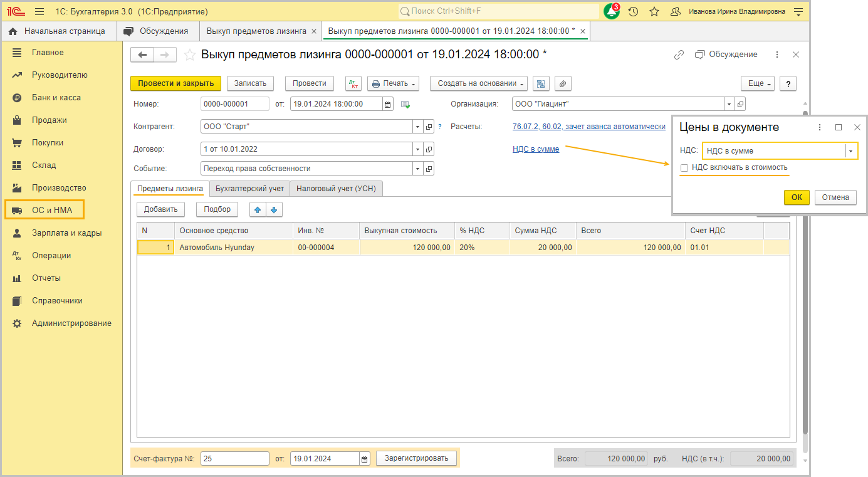868x477 pixels.
Task: Open calendar picker for document date
Action: click(387, 104)
